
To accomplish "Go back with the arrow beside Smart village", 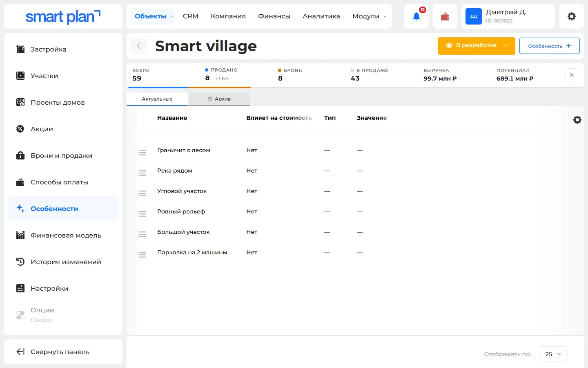I will click(x=139, y=46).
